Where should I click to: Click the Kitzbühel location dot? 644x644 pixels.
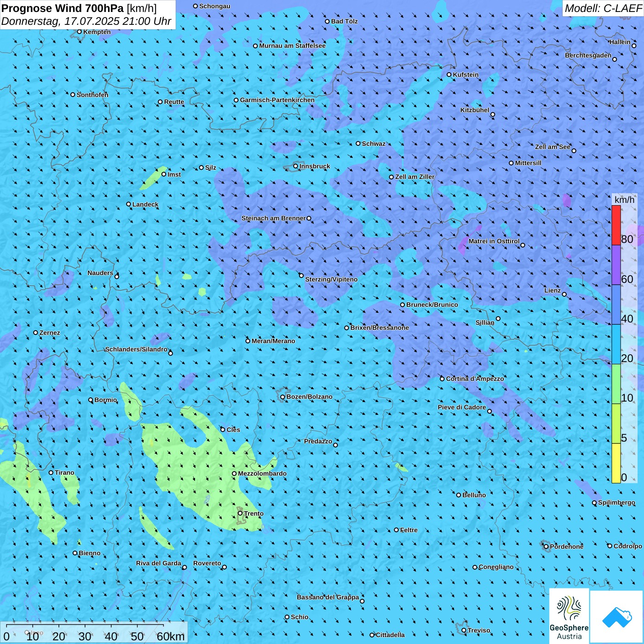coord(493,115)
